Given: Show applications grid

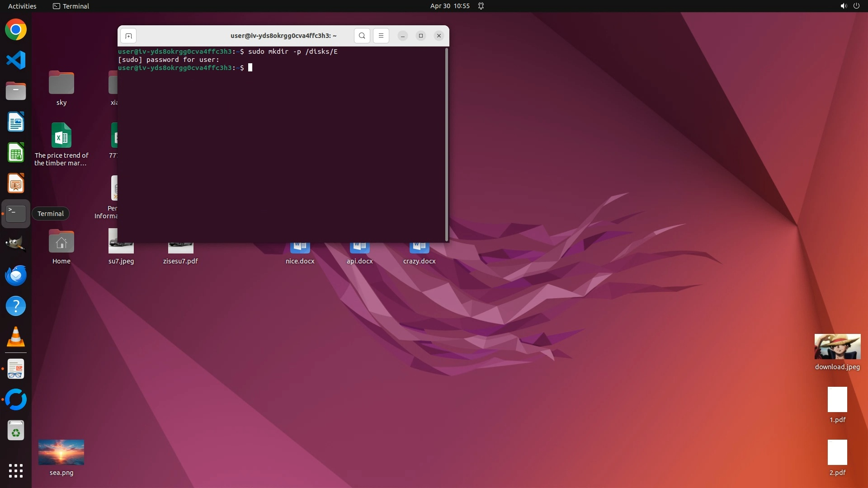Looking at the screenshot, I should tap(16, 471).
